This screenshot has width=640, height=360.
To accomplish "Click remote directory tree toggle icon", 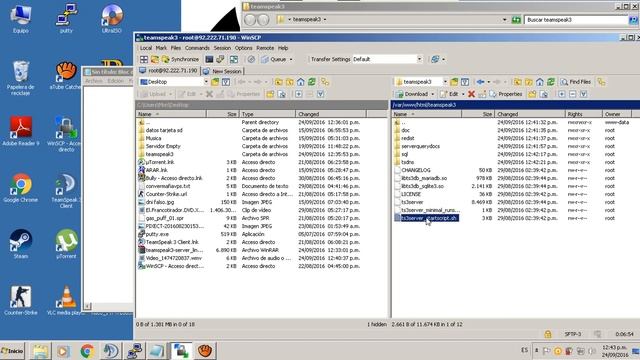I will [x=601, y=82].
